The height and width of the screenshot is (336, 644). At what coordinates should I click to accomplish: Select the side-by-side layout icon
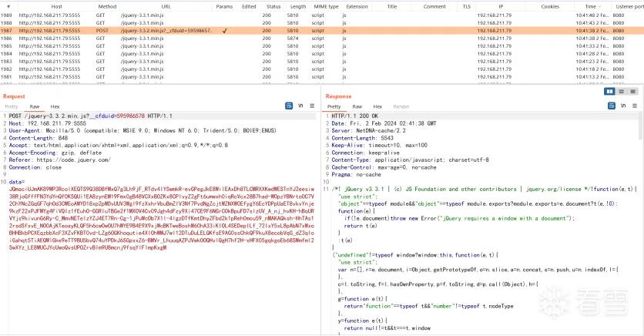click(609, 91)
